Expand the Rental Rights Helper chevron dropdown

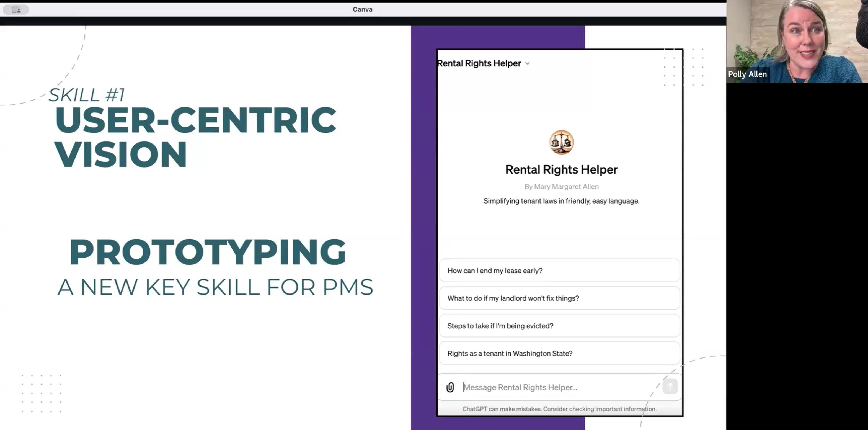click(x=527, y=63)
